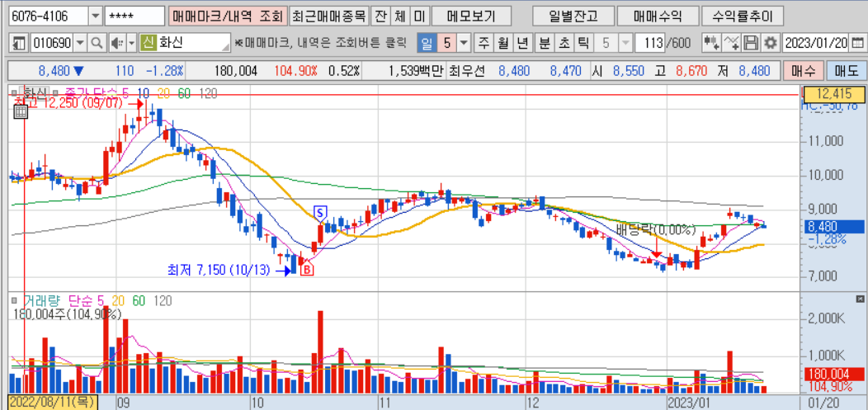This screenshot has height=410, width=868.
Task: Save chart settings with the floppy disk icon
Action: coord(751,43)
